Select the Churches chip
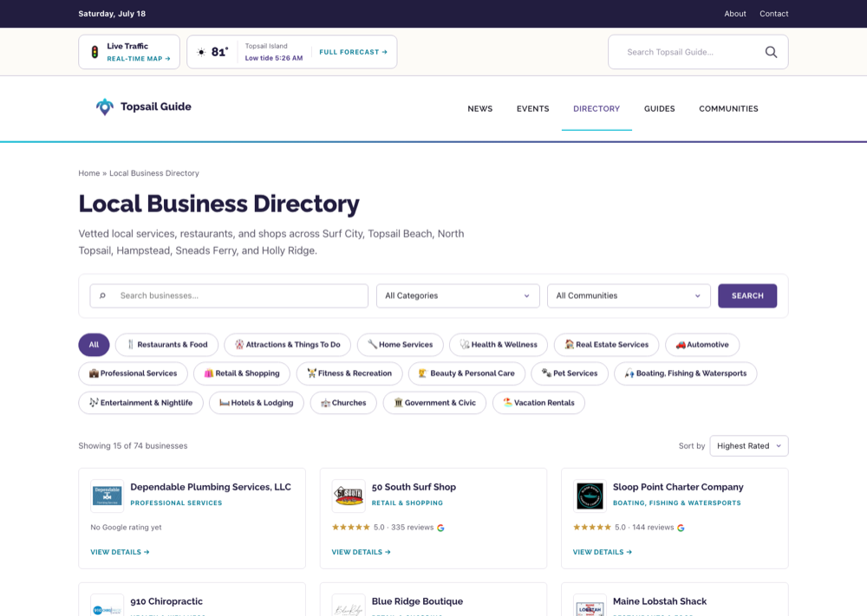The width and height of the screenshot is (867, 616). 343,403
